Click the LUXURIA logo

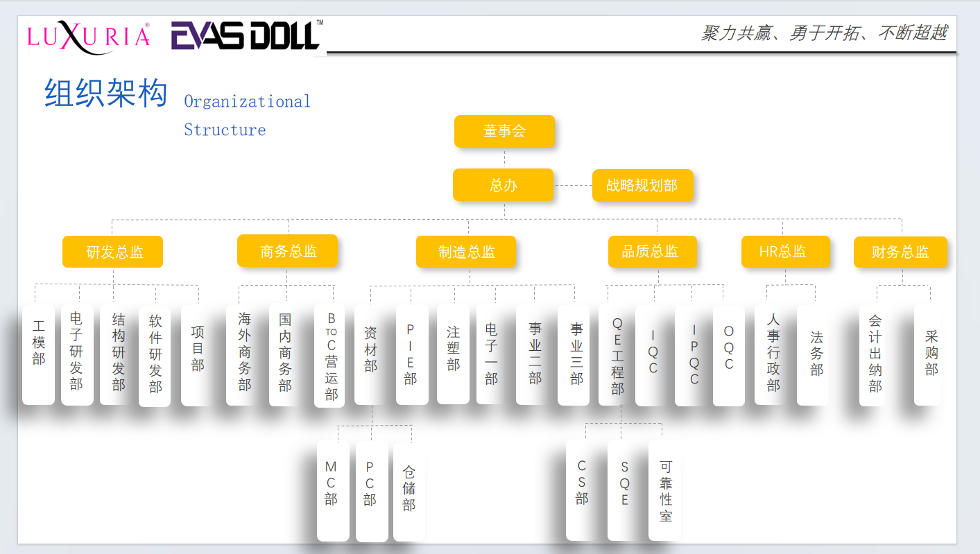click(89, 36)
